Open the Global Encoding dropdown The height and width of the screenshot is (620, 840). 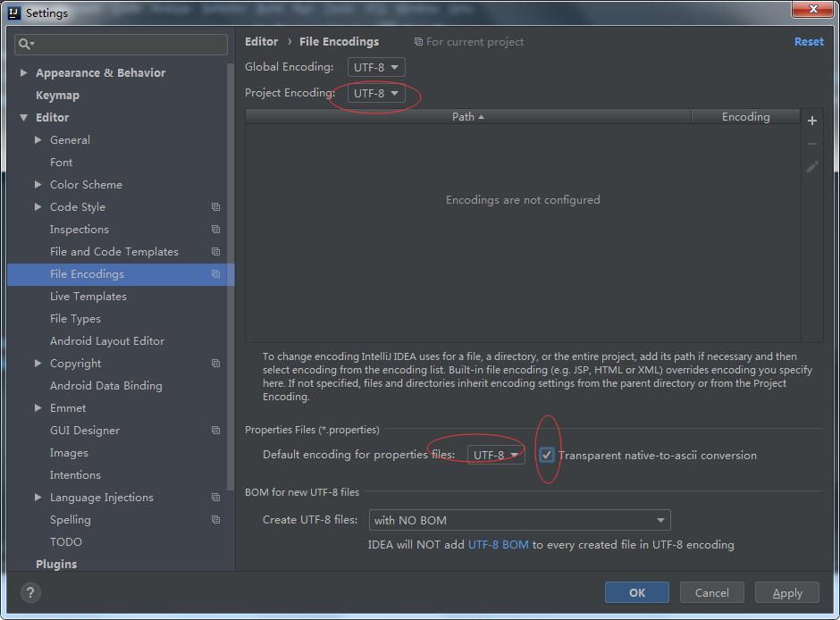(x=376, y=67)
